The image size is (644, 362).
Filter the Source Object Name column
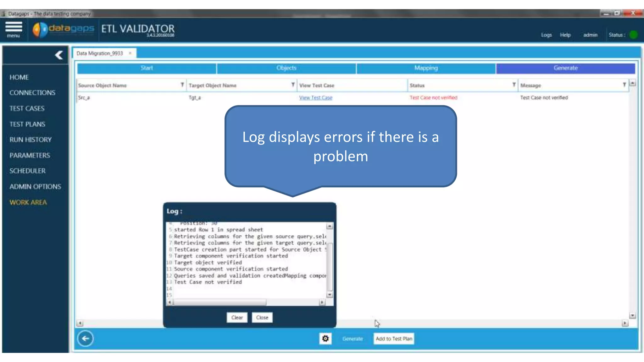(x=182, y=85)
